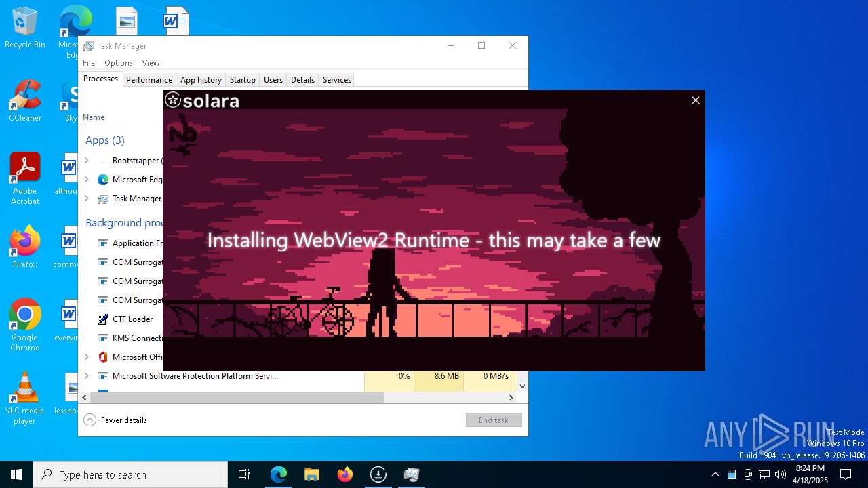
Task: Open Task View from the taskbar
Action: click(244, 474)
